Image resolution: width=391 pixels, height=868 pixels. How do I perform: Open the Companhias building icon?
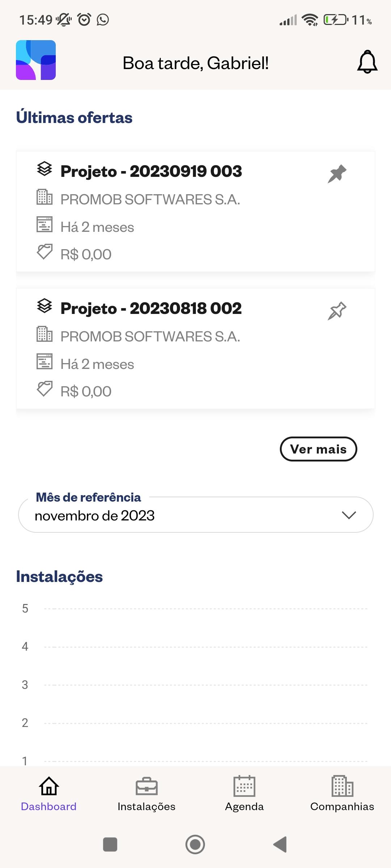[x=342, y=786]
